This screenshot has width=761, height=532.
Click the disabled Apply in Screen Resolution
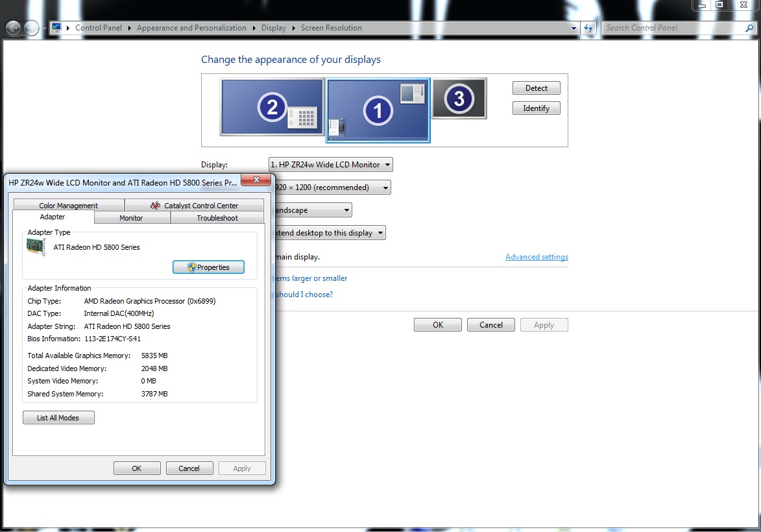(544, 325)
